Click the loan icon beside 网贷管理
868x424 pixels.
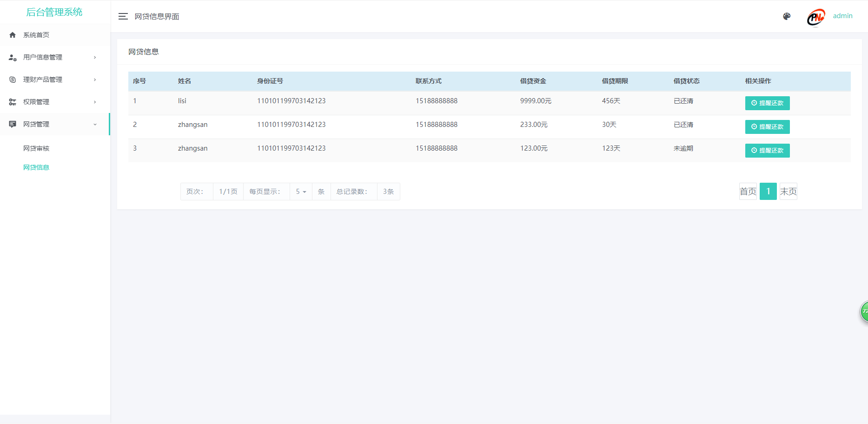click(13, 124)
